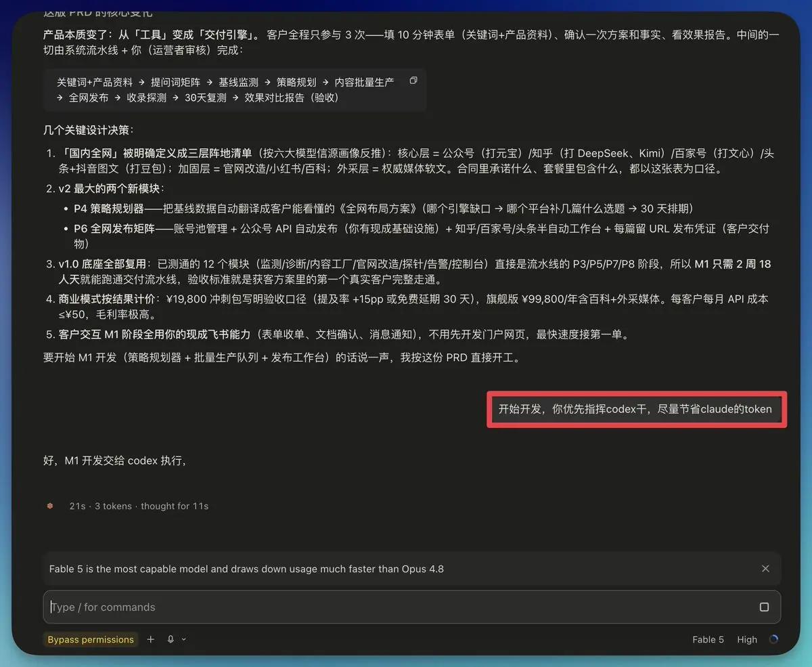Click the P6 全网发布矩阵 bullet
The width and height of the screenshot is (812, 667).
tap(420, 236)
